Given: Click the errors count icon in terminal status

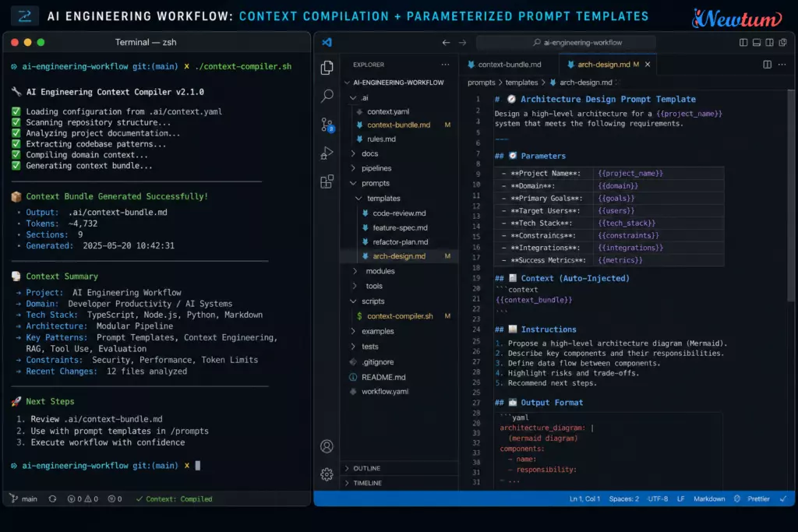Looking at the screenshot, I should point(71,499).
